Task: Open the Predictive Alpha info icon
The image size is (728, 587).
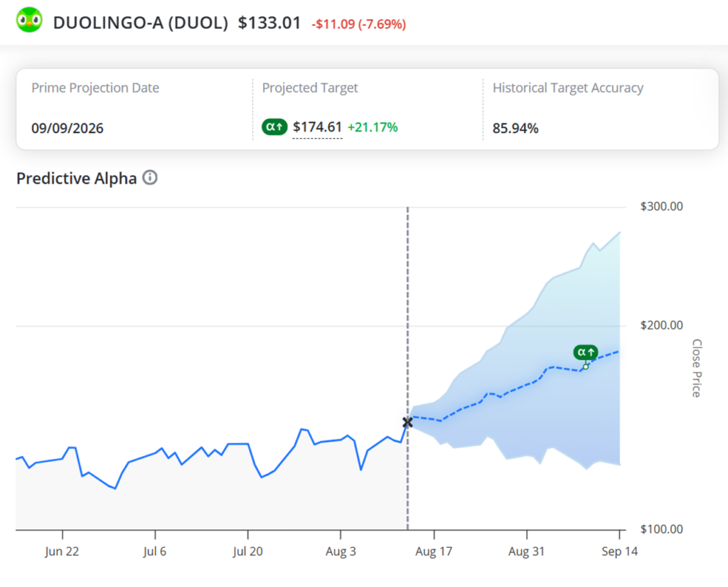Action: pos(150,178)
